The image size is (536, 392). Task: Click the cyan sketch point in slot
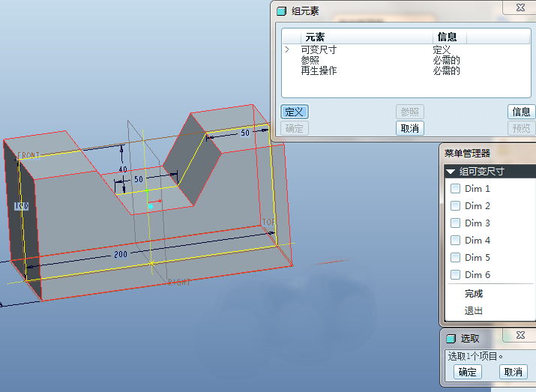(150, 205)
